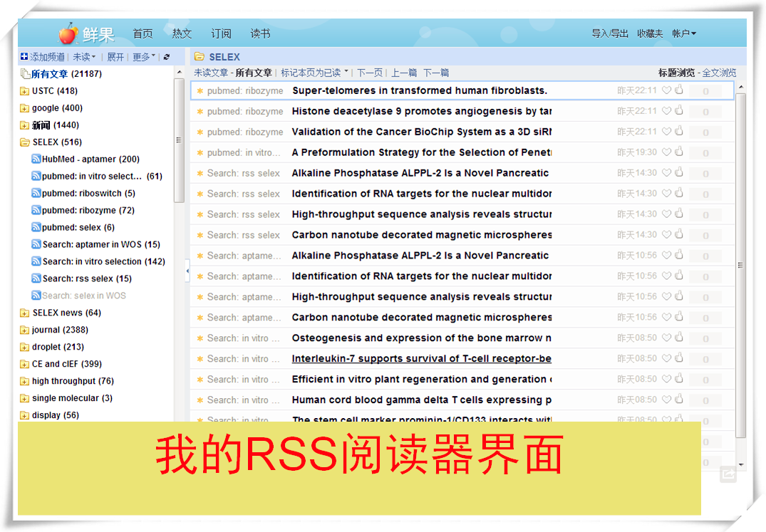Collapse the SELEX folder
Screen dimensions: 766x532
24,142
